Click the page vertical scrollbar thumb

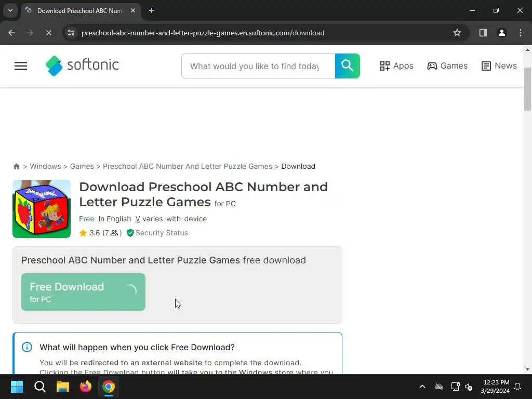click(x=527, y=89)
